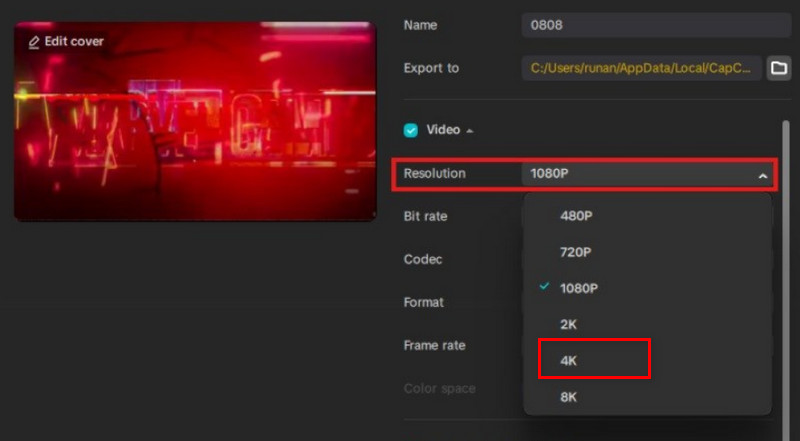Collapse the Video section arrow
The height and width of the screenshot is (441, 800).
click(x=470, y=131)
